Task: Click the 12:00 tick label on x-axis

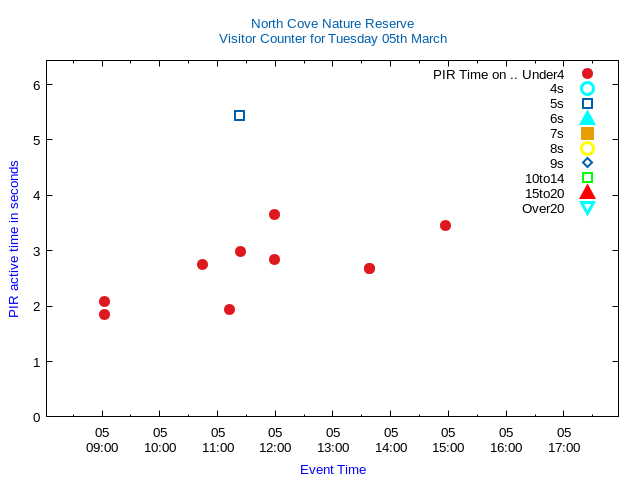Action: [x=275, y=447]
